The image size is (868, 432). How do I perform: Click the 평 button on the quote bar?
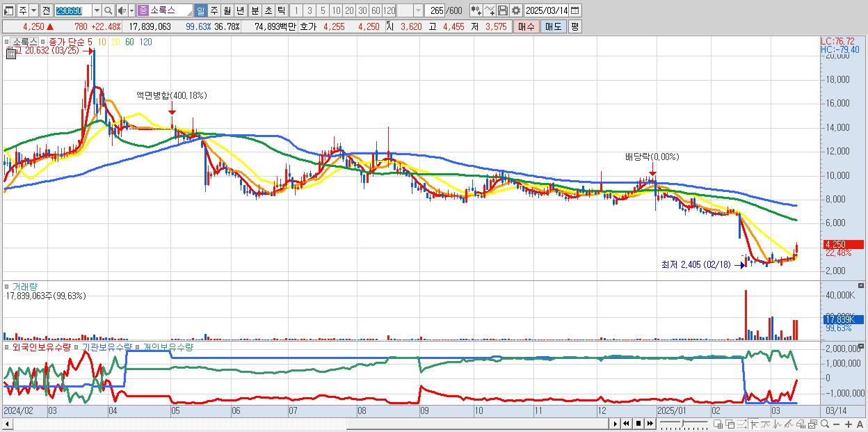(574, 26)
